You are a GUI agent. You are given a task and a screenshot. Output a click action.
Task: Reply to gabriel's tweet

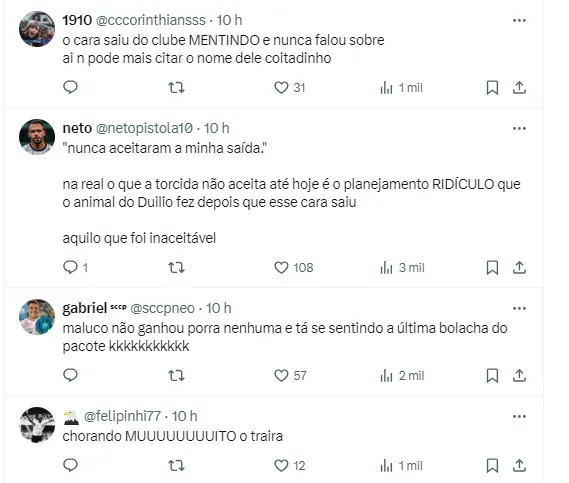(x=70, y=375)
